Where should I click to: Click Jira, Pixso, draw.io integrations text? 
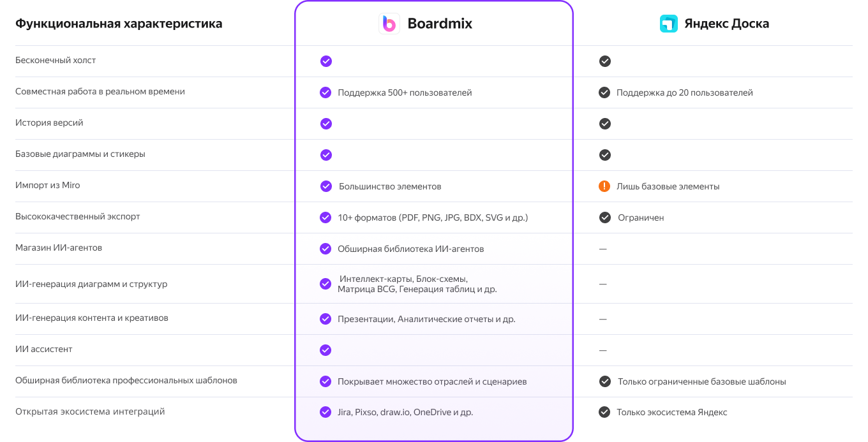[405, 412]
